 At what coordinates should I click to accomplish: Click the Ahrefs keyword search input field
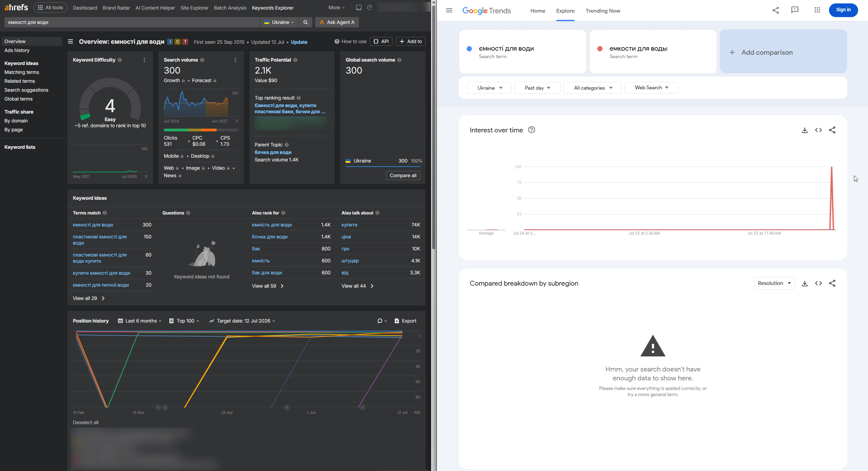pos(132,22)
